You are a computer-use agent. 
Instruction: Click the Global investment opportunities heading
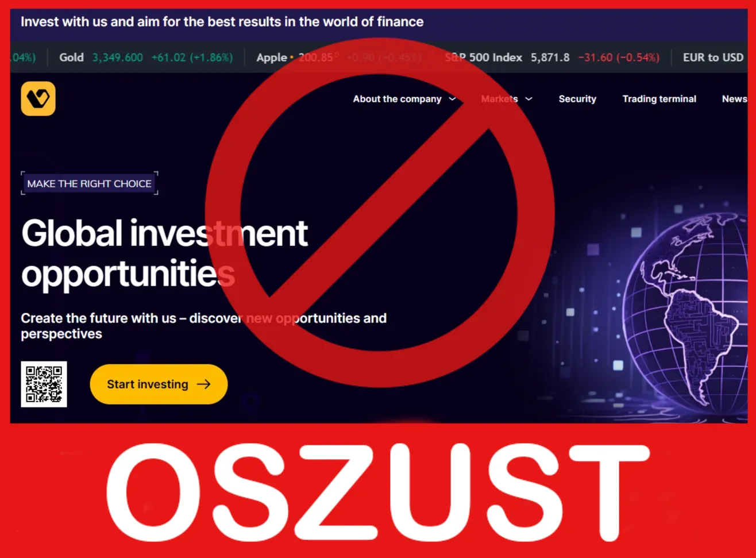click(164, 253)
